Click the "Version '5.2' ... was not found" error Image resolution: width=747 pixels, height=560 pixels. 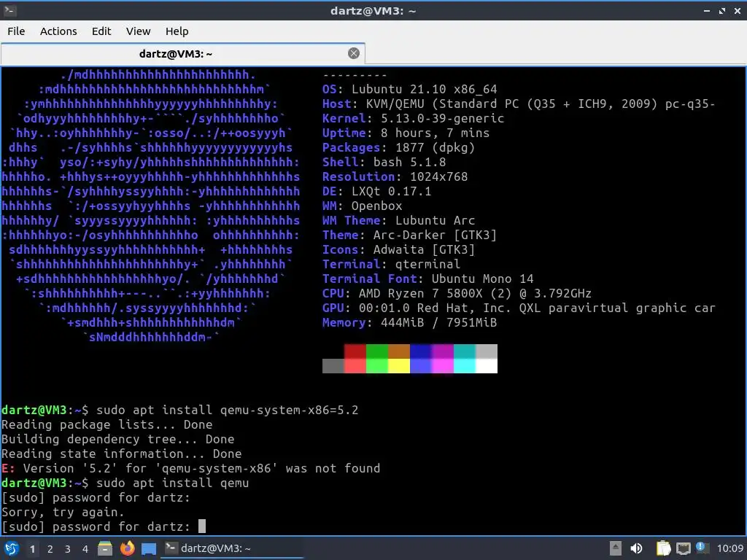pos(191,469)
